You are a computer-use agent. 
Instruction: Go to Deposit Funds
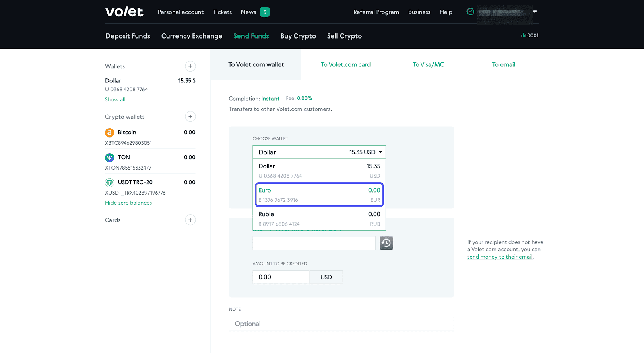click(128, 36)
